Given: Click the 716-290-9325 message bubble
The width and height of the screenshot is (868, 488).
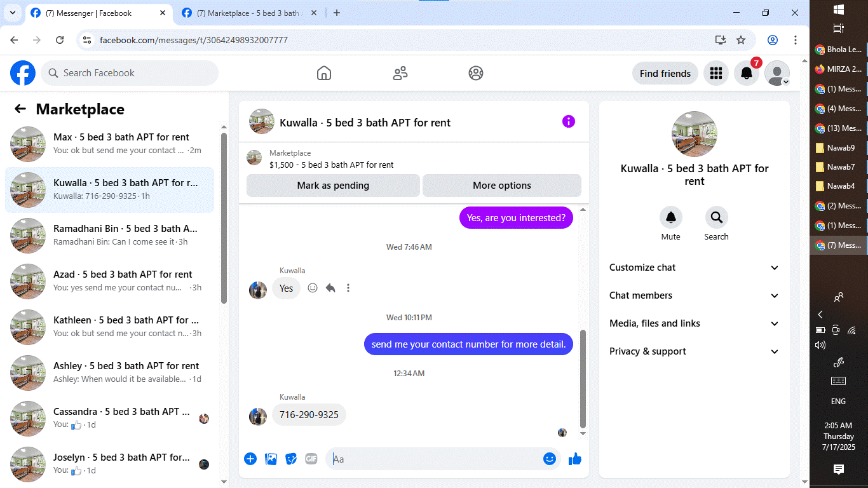Looking at the screenshot, I should pos(309,415).
